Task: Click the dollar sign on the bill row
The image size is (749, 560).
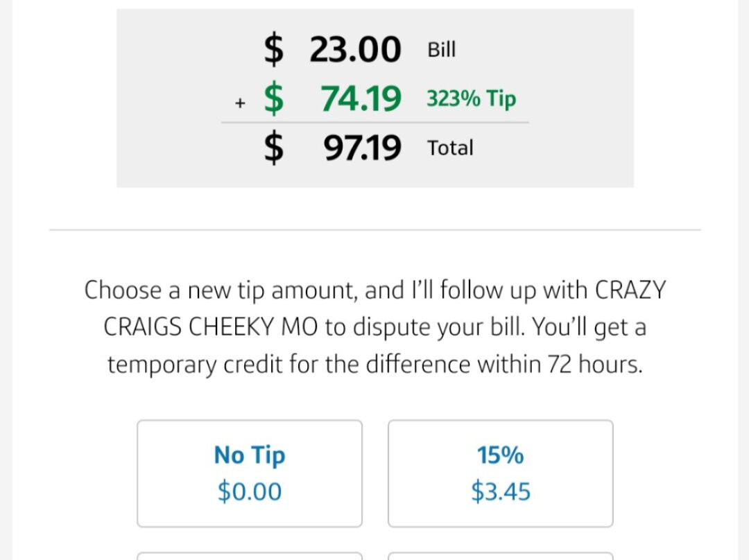Action: 274,51
